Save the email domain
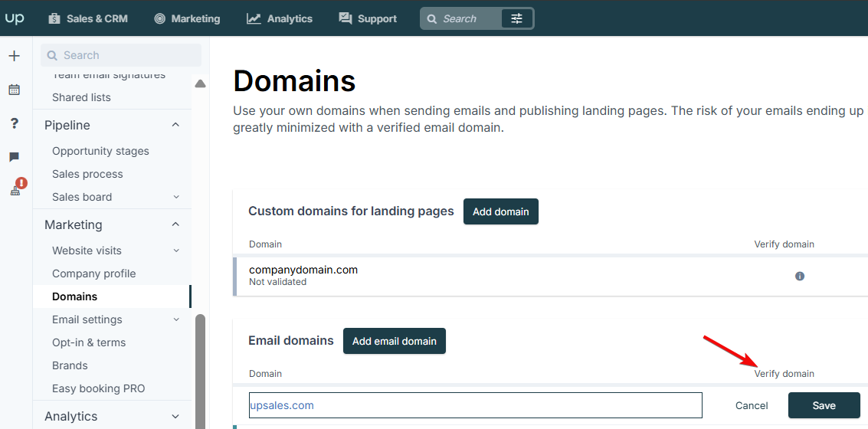This screenshot has width=868, height=429. [824, 406]
